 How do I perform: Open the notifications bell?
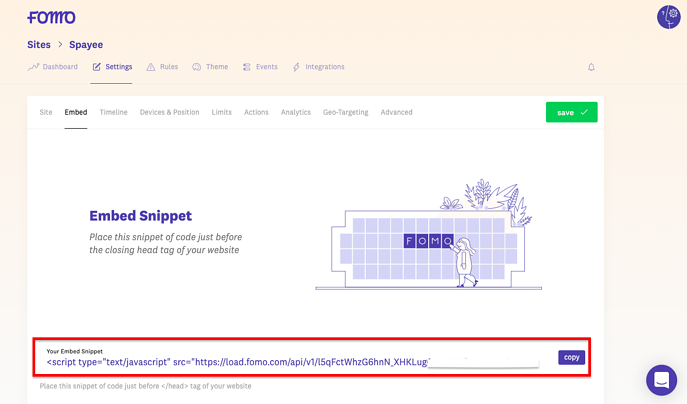click(591, 67)
